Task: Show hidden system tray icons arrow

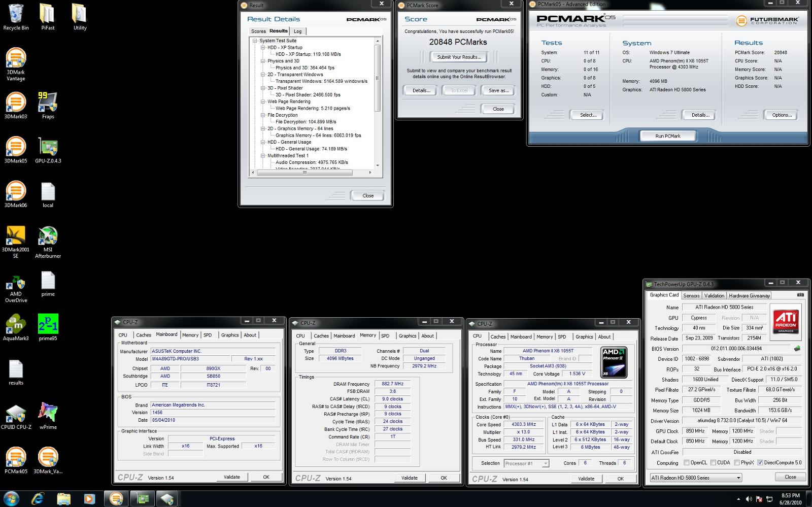Action: pos(738,499)
